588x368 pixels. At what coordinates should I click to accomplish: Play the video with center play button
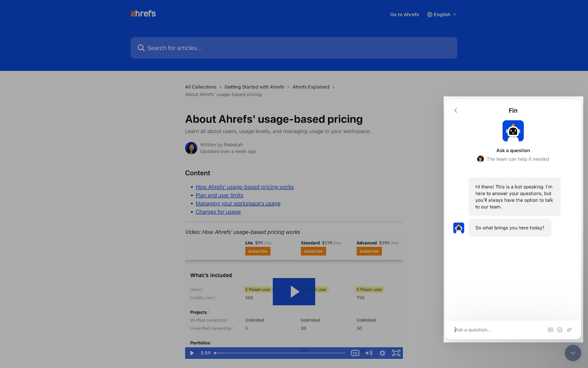click(x=294, y=291)
